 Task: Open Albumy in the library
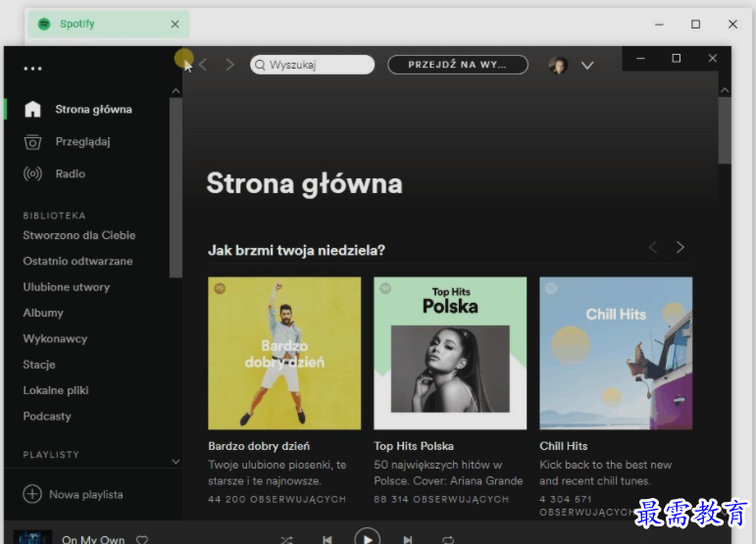(43, 313)
